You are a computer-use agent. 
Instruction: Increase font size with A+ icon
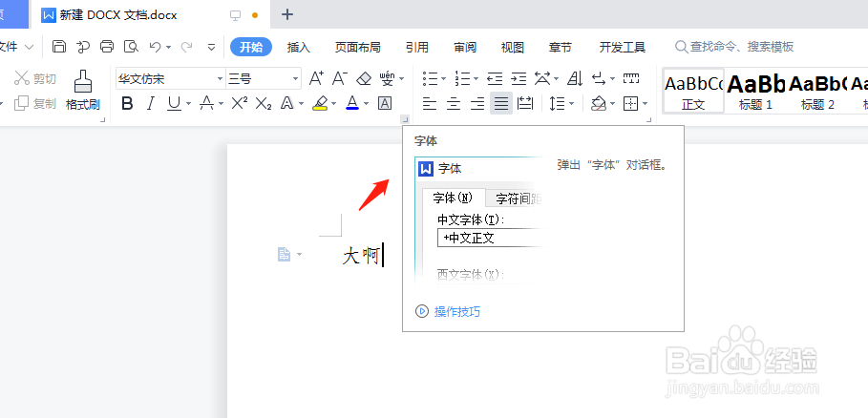(x=316, y=78)
